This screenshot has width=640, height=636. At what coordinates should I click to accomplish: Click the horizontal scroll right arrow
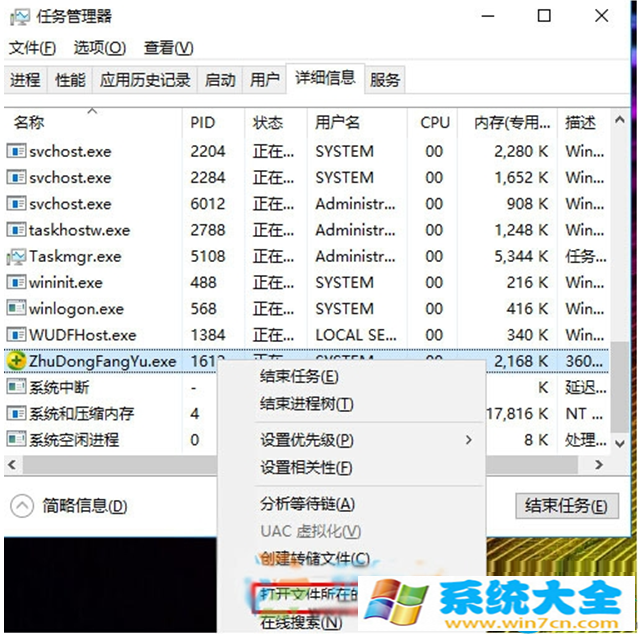tap(599, 465)
